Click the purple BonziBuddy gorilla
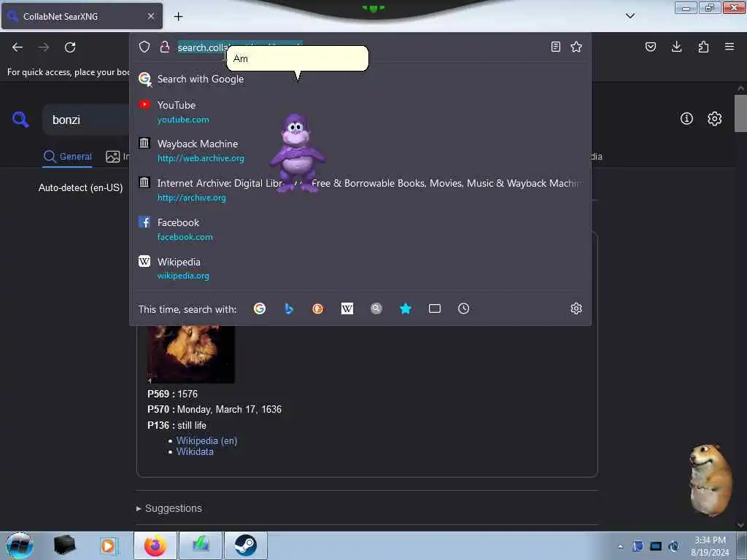This screenshot has width=747, height=560. [x=297, y=153]
